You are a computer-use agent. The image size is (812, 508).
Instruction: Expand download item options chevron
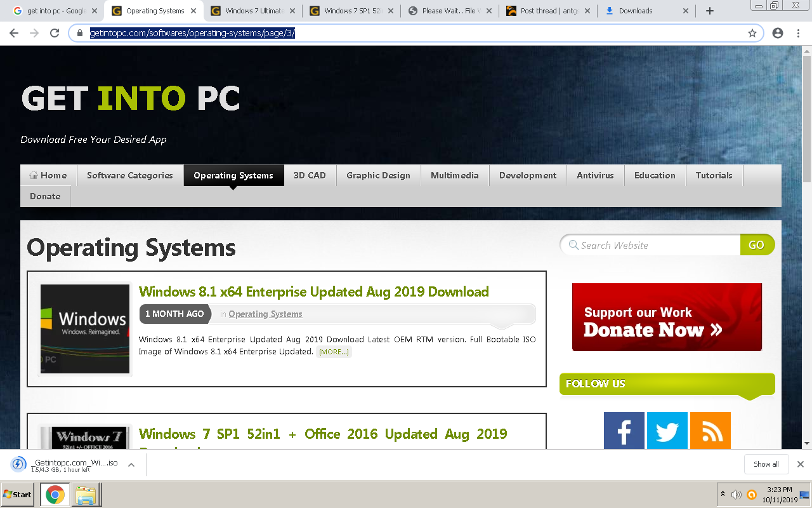[x=131, y=465]
